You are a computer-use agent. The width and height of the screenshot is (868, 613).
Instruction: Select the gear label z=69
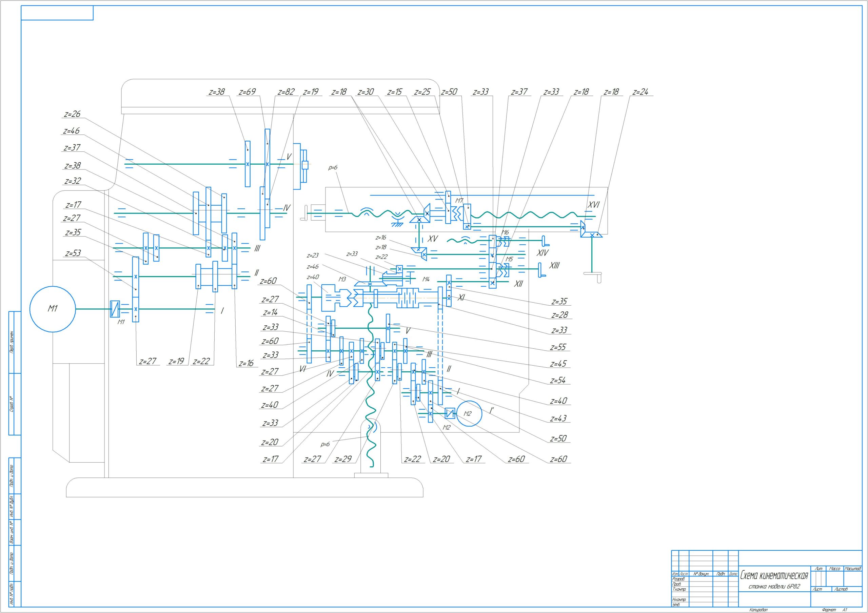(248, 92)
